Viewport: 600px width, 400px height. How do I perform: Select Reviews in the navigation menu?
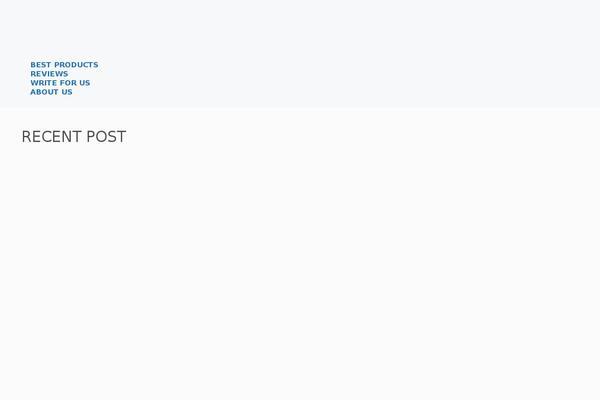pyautogui.click(x=49, y=74)
